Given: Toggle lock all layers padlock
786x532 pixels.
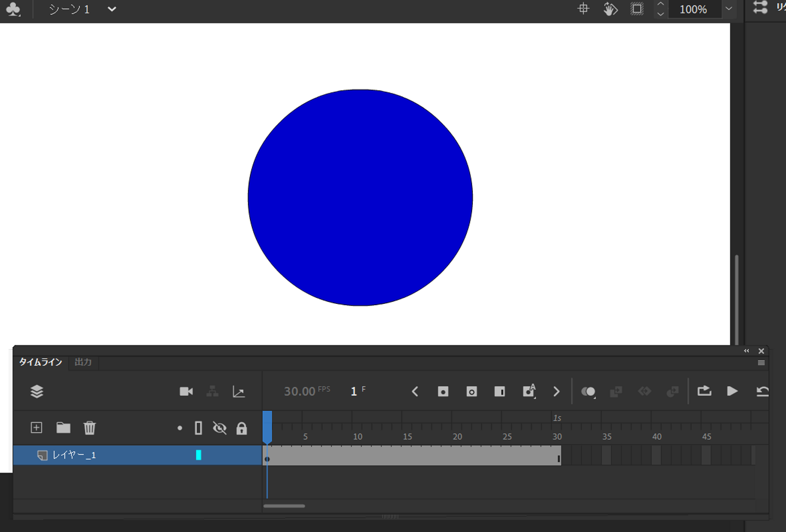Looking at the screenshot, I should click(x=241, y=428).
